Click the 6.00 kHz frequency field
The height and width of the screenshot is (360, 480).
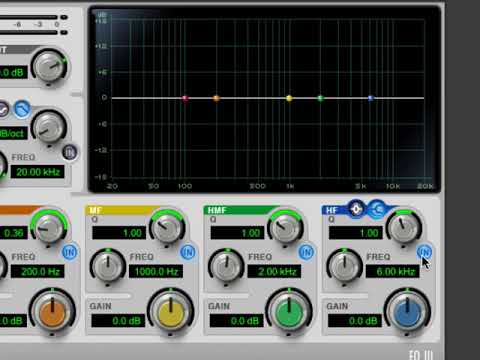tap(393, 272)
